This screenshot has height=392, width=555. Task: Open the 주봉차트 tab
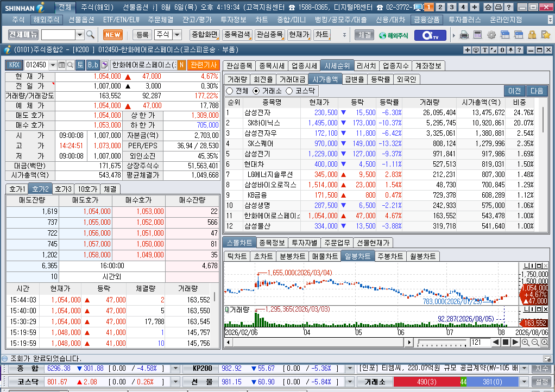[390, 256]
